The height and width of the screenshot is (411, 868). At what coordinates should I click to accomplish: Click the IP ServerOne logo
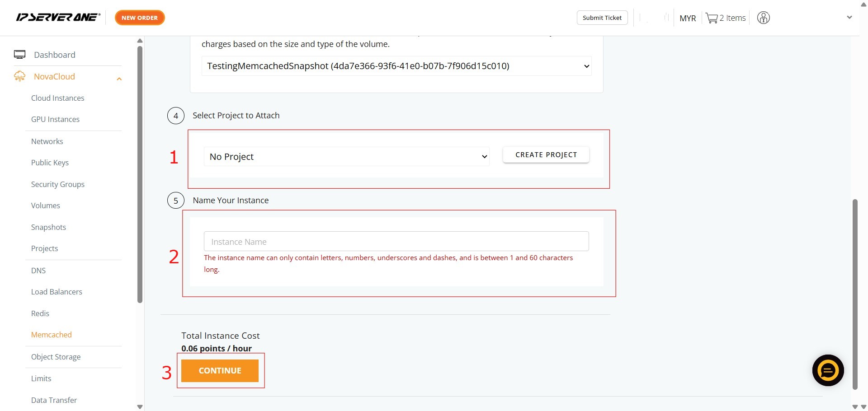pyautogui.click(x=58, y=18)
